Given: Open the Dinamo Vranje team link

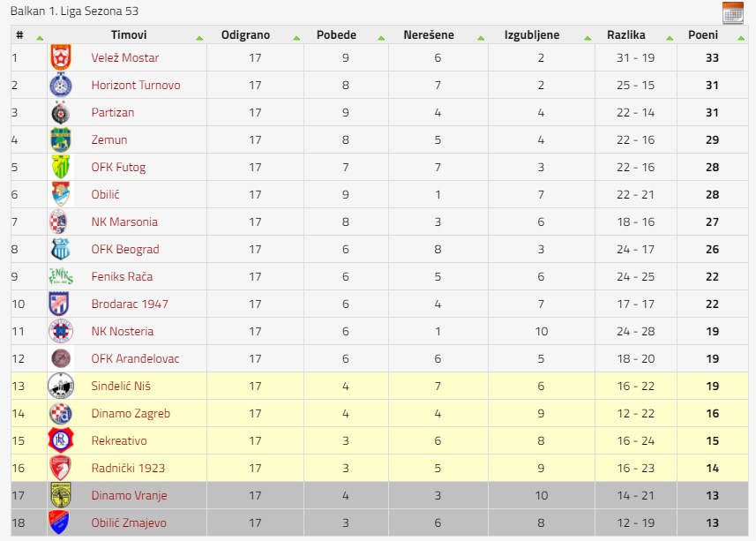Looking at the screenshot, I should (129, 496).
